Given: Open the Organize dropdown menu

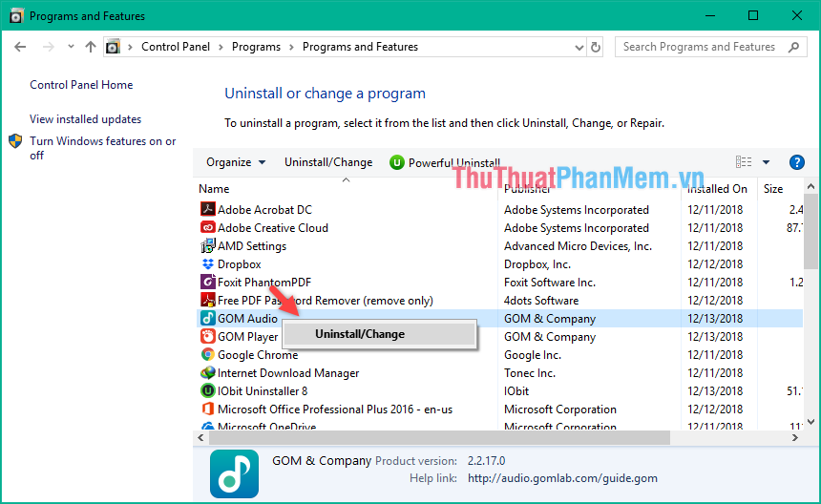Looking at the screenshot, I should [236, 162].
